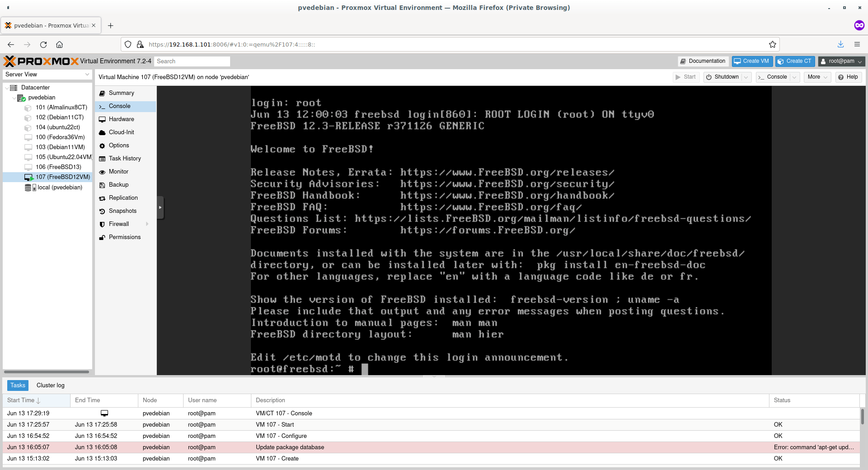Collapse the Datacenter tree node
Viewport: 868px width, 470px height.
7,88
